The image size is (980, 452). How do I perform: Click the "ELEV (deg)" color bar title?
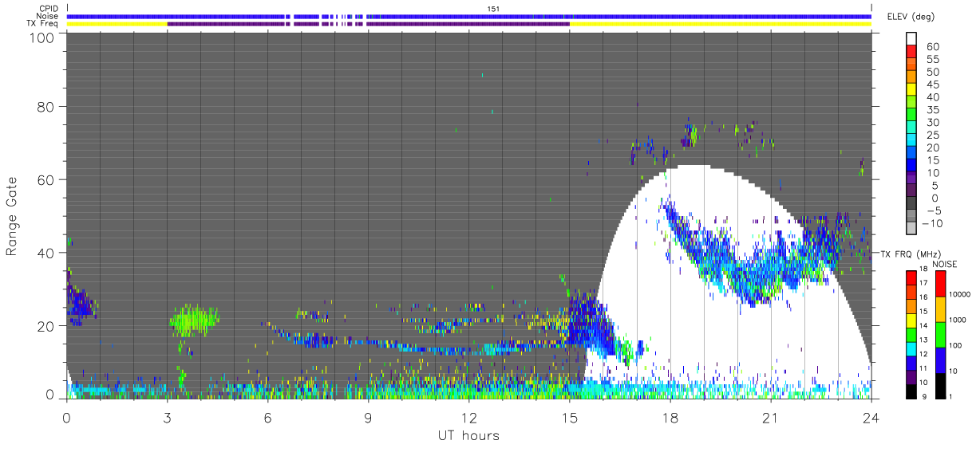(911, 16)
